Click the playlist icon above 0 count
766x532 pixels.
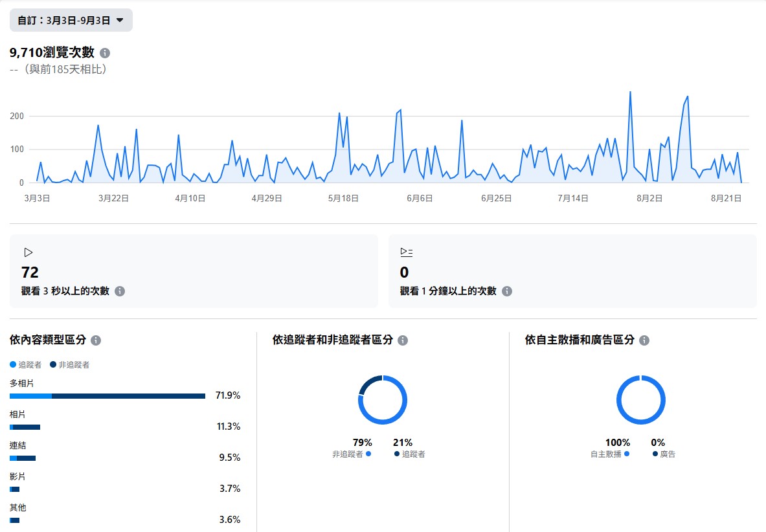406,252
